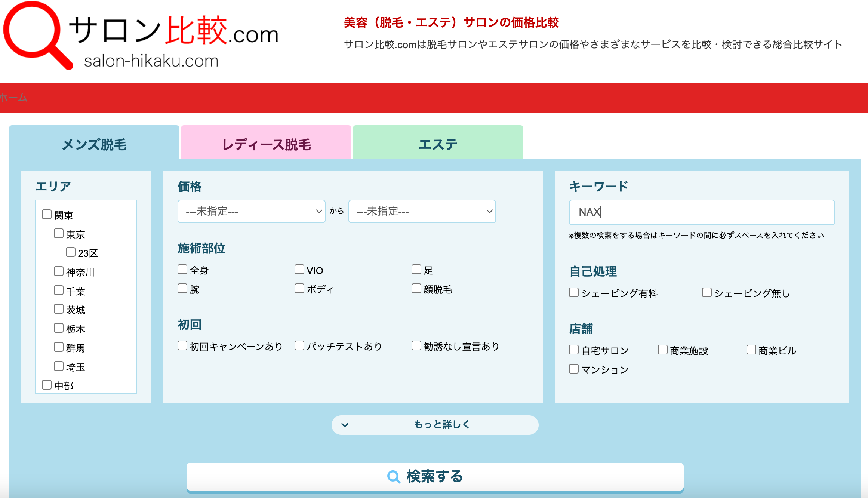Open the ホーム link in red bar
Viewport: 868px width, 498px height.
click(x=13, y=98)
